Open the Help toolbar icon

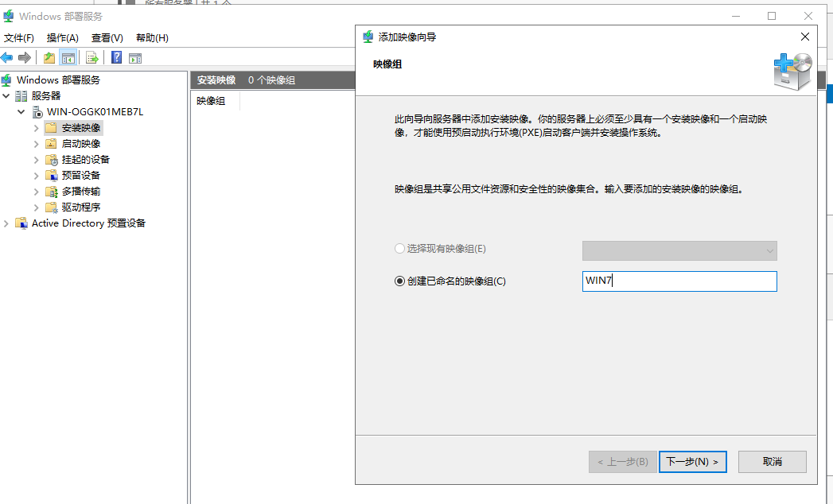coord(116,57)
